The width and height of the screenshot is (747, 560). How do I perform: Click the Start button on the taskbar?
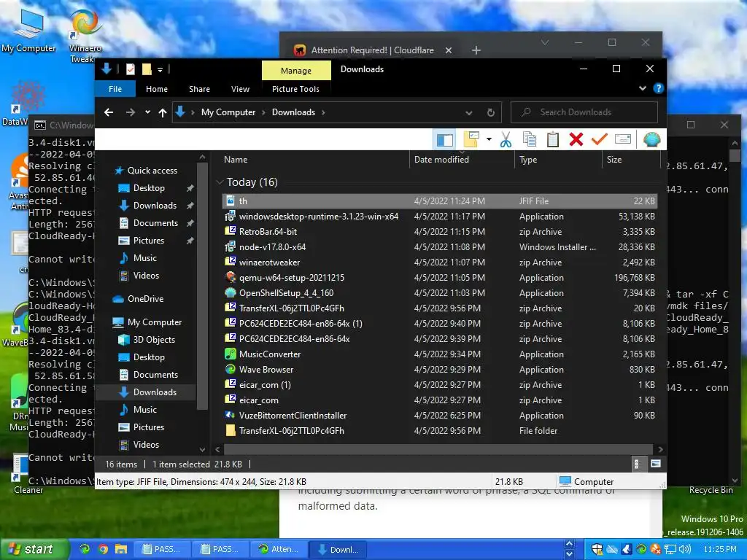point(34,549)
